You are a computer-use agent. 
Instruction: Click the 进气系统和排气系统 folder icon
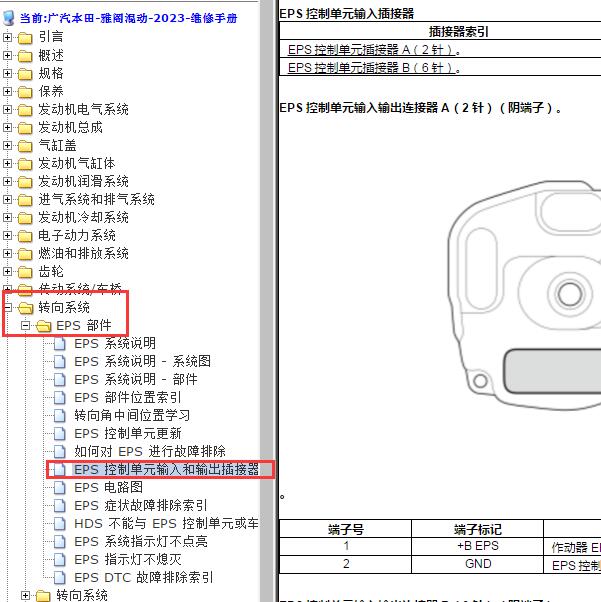point(25,200)
